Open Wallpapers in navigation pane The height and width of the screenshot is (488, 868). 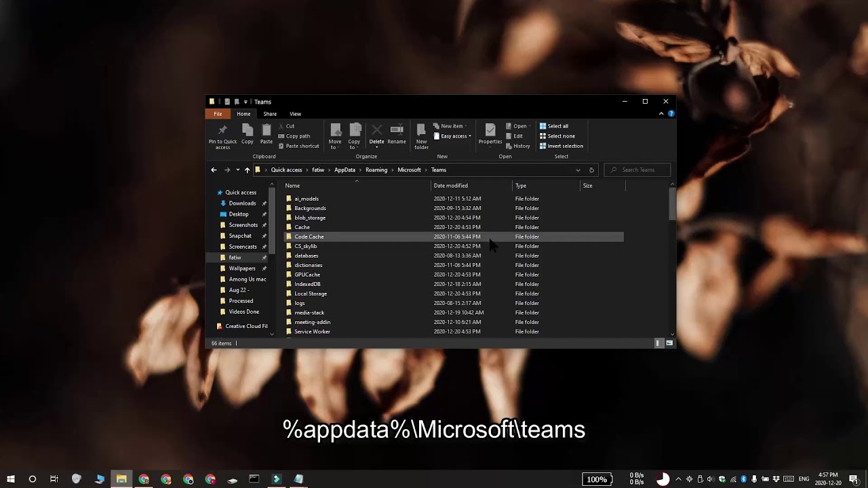pyautogui.click(x=242, y=268)
